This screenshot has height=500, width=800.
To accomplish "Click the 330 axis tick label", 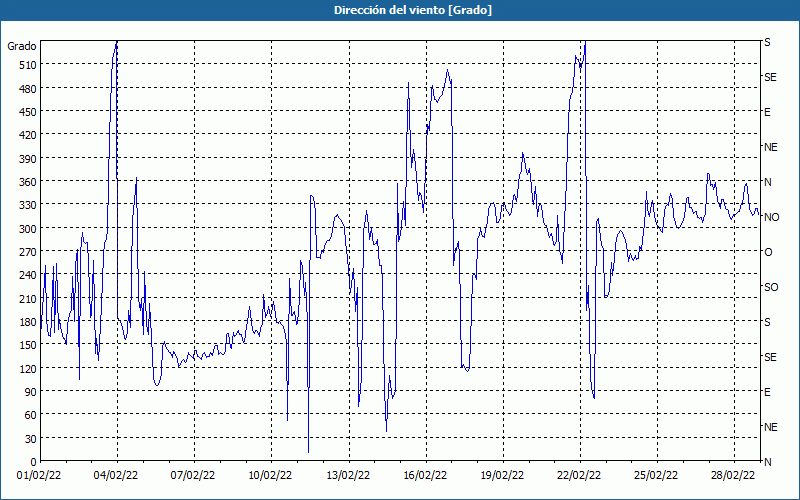I will (x=28, y=205).
